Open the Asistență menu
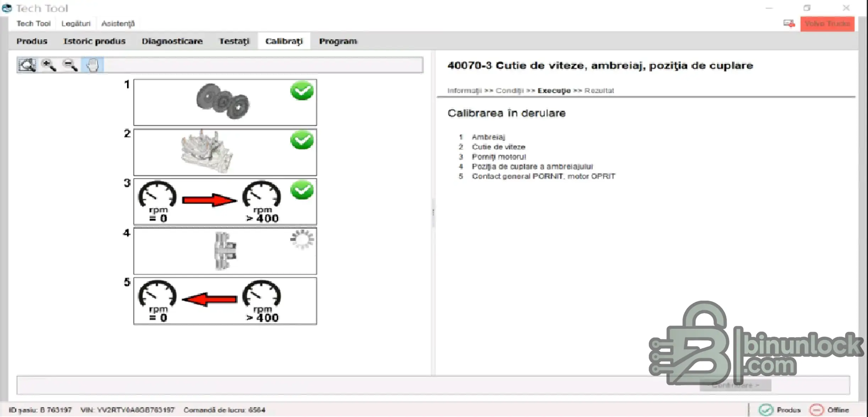The image size is (868, 417). [x=118, y=24]
